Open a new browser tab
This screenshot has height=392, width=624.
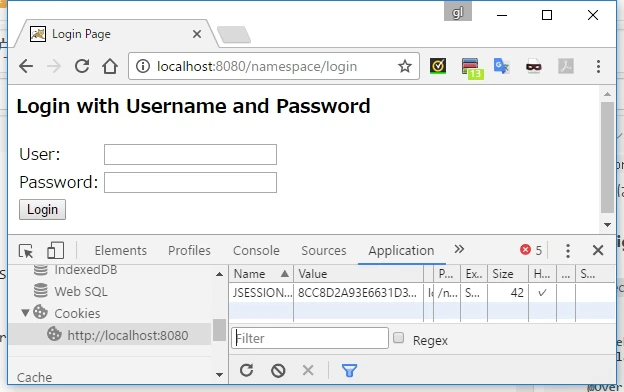(234, 35)
